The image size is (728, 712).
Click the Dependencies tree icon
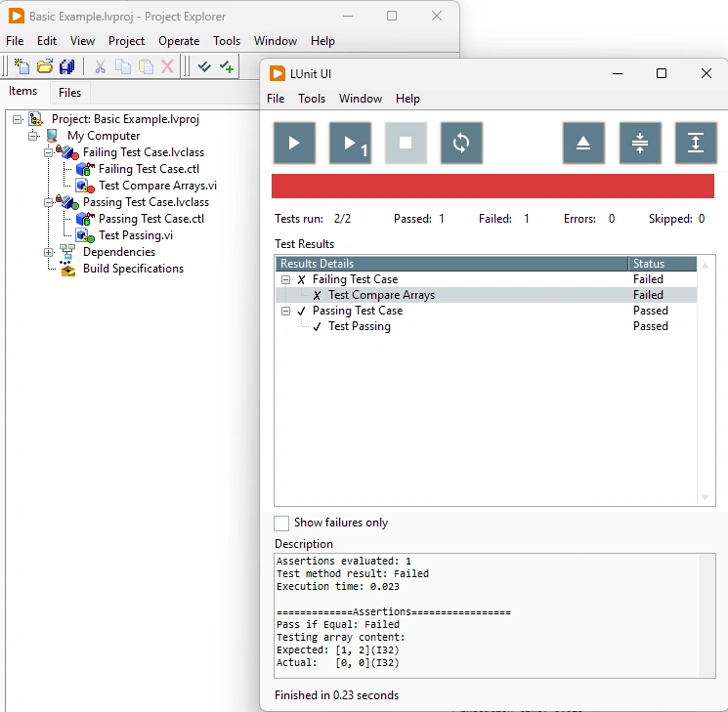tap(67, 252)
